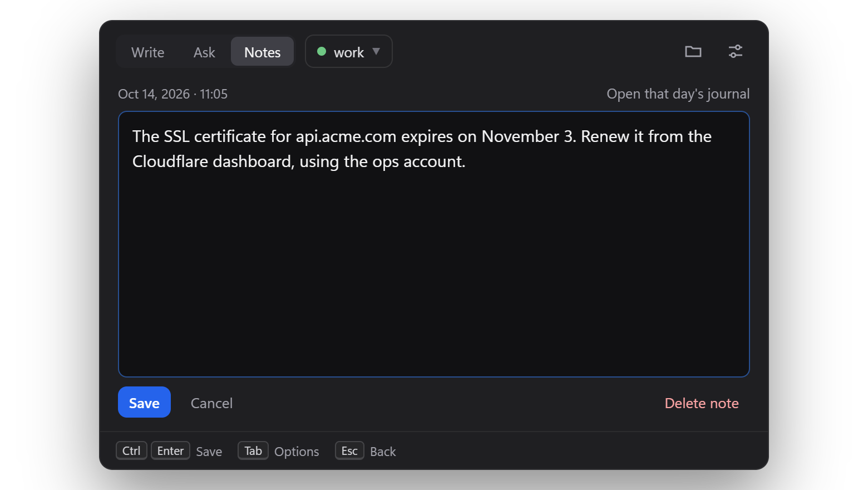The width and height of the screenshot is (868, 490).
Task: Open the notes folder icon
Action: (x=693, y=52)
